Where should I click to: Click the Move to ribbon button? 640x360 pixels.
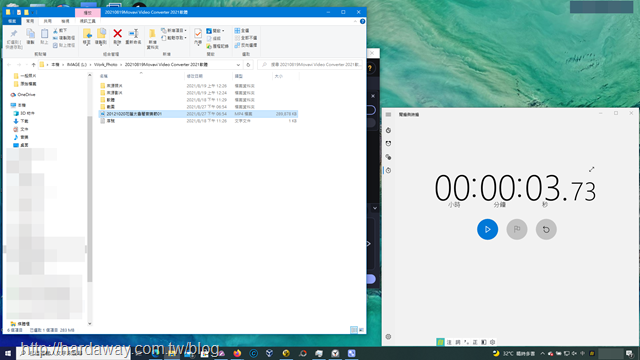pyautogui.click(x=87, y=37)
